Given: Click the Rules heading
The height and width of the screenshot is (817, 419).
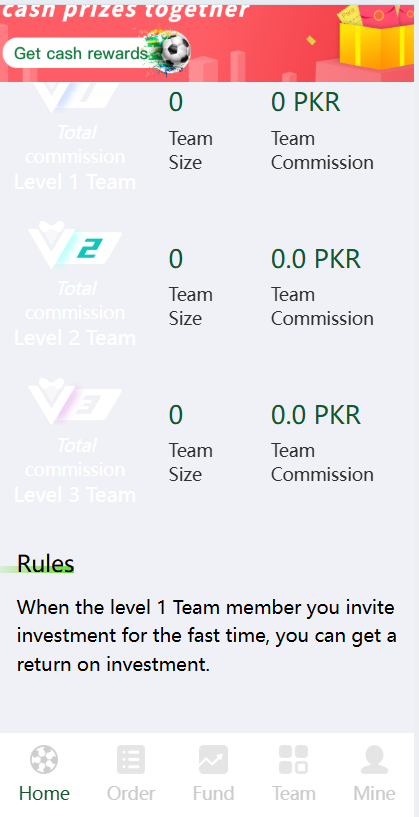Looking at the screenshot, I should 45,563.
